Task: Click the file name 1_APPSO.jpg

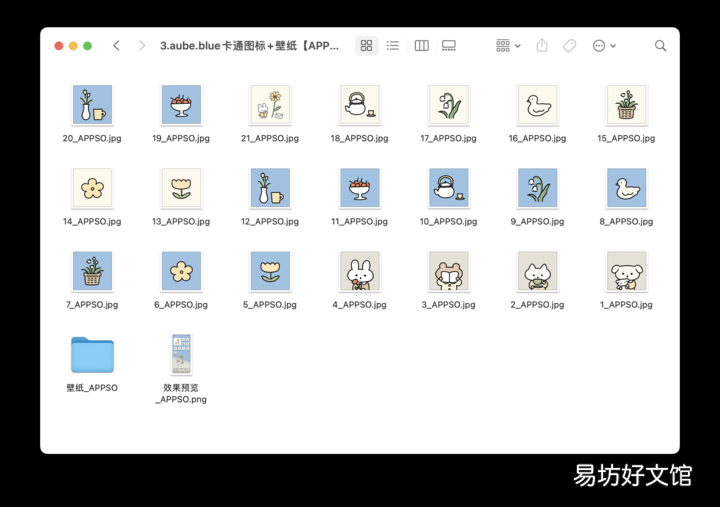Action: (626, 304)
